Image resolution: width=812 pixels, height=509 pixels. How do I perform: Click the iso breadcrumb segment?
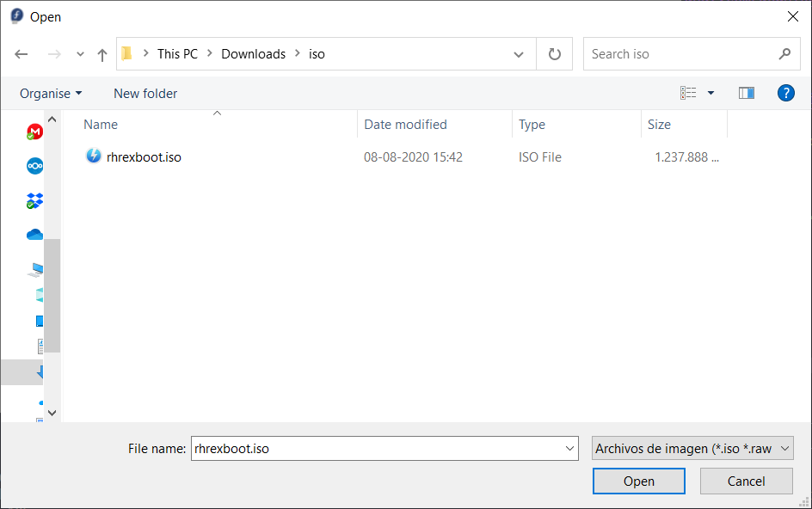click(317, 54)
